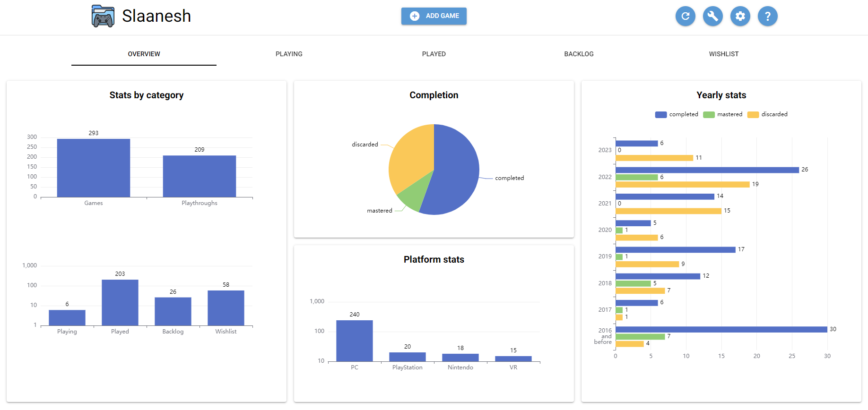Click the 2020 discarded bar showing 6

(637, 238)
